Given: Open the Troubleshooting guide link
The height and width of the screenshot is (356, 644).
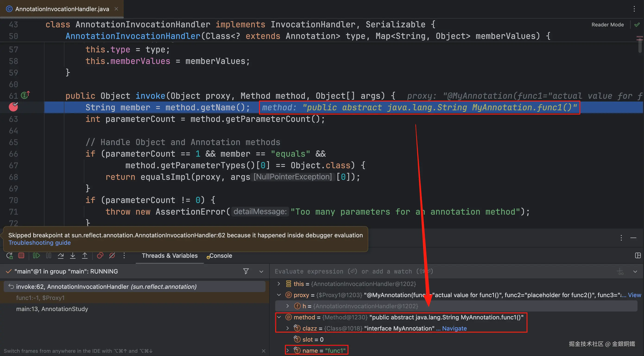Looking at the screenshot, I should pos(40,243).
